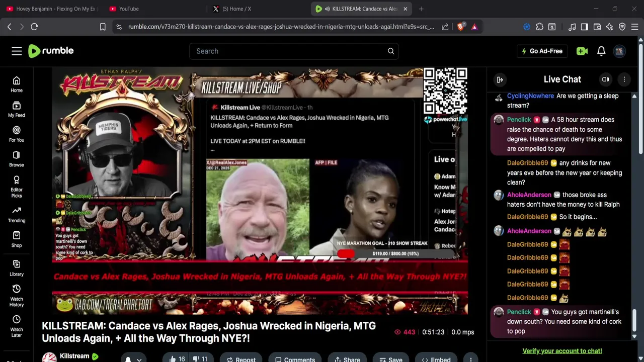Open the Brave Wallet icon
Image resolution: width=644 pixels, height=362 pixels.
coord(597,27)
